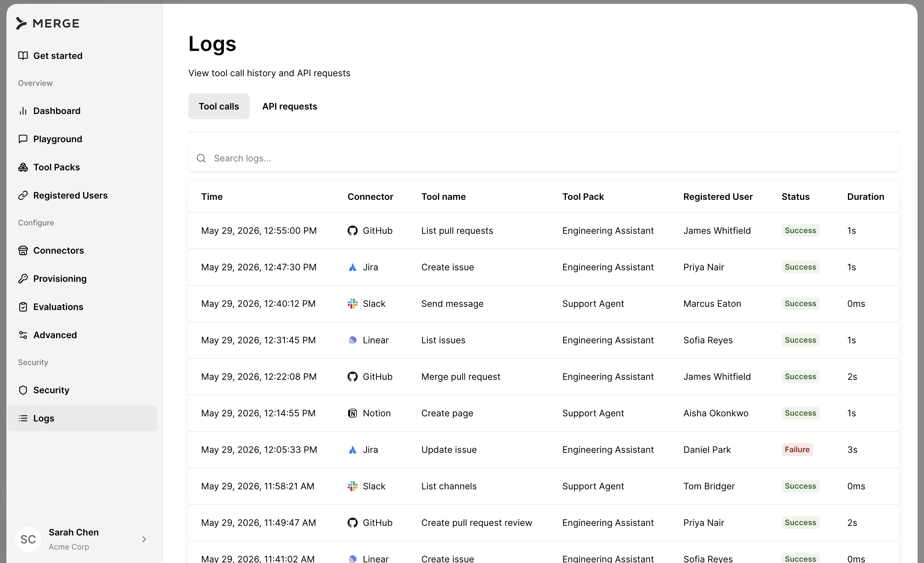Viewport: 924px width, 563px height.
Task: Click the Tool Packs cubes icon
Action: 23,167
